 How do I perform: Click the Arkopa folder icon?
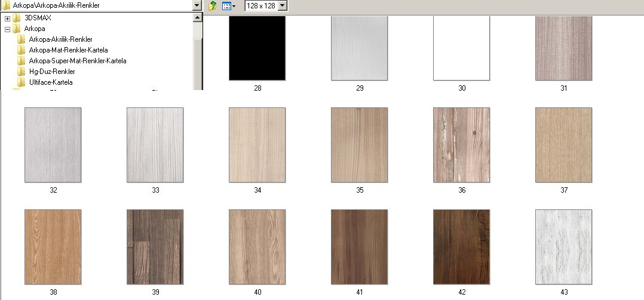click(x=17, y=29)
